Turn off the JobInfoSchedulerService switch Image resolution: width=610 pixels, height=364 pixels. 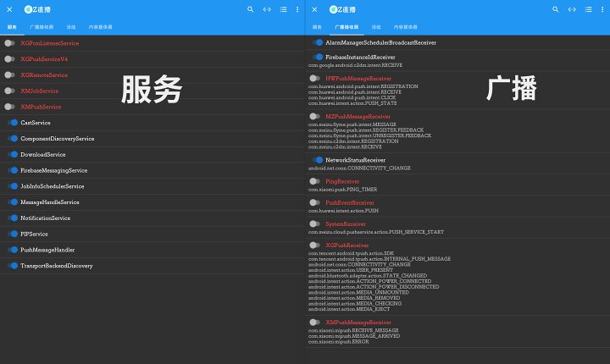click(x=13, y=186)
